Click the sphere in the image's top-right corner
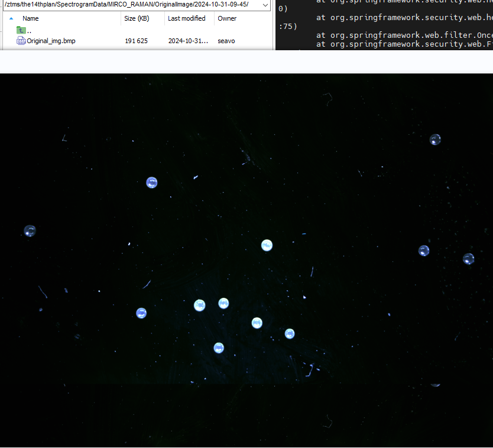This screenshot has width=493, height=448. tap(435, 140)
